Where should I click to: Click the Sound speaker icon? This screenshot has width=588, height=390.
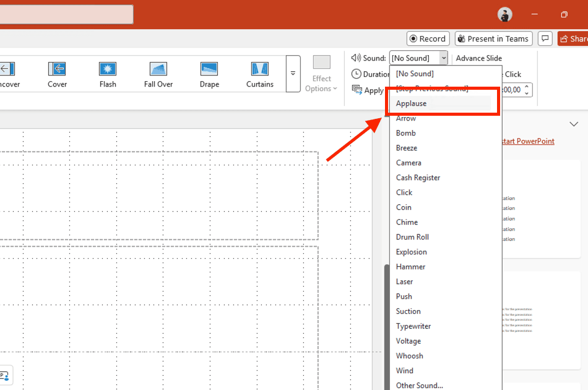356,58
